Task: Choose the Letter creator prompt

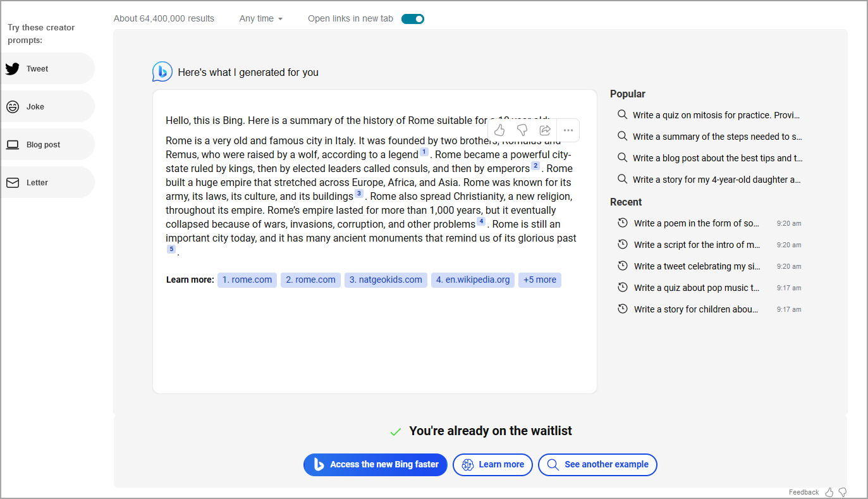Action: pos(37,183)
